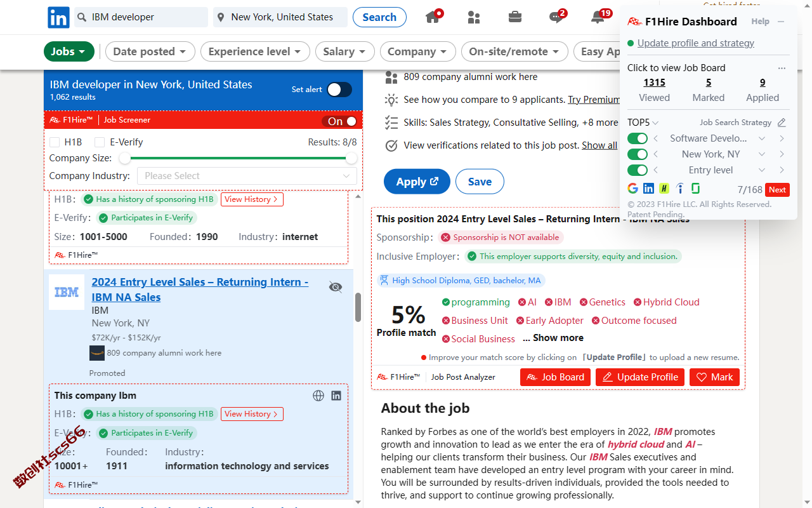Click the Google icon in F1Hire Dashboard
812x508 pixels.
(x=632, y=189)
